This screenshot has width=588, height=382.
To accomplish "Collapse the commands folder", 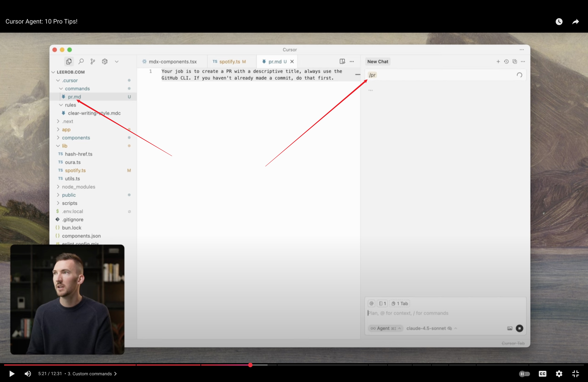I will click(77, 89).
